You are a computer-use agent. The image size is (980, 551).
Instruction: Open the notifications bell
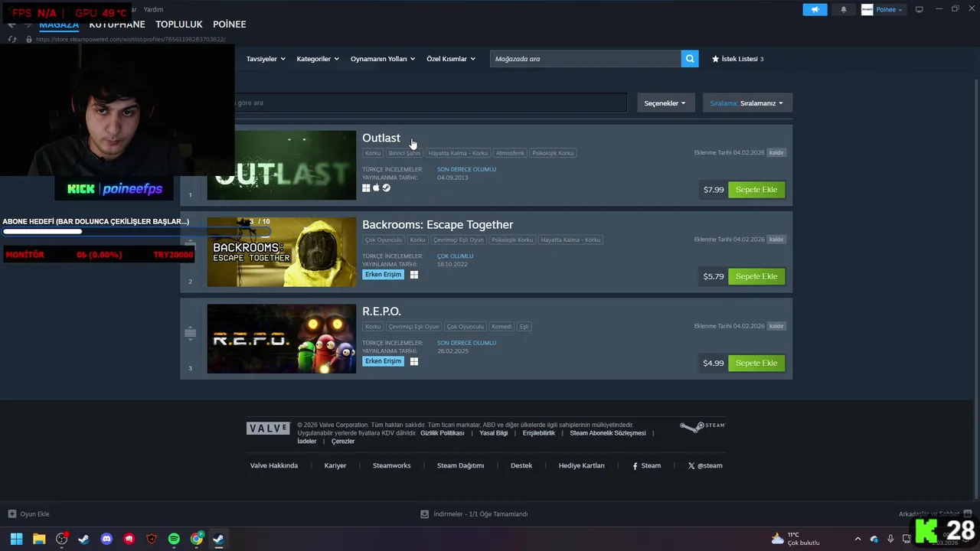coord(844,9)
